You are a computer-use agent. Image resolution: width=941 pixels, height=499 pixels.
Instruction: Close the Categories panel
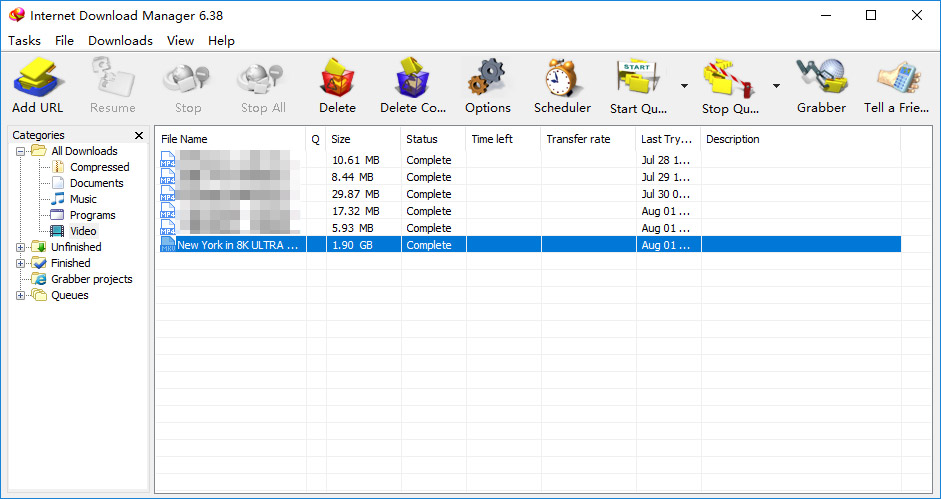click(139, 135)
